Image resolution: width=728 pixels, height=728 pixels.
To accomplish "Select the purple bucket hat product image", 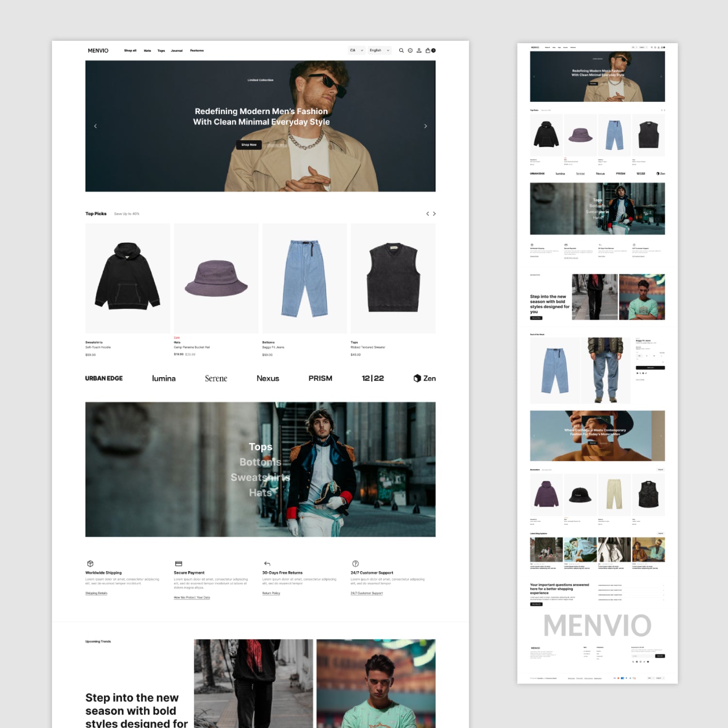I will [216, 278].
